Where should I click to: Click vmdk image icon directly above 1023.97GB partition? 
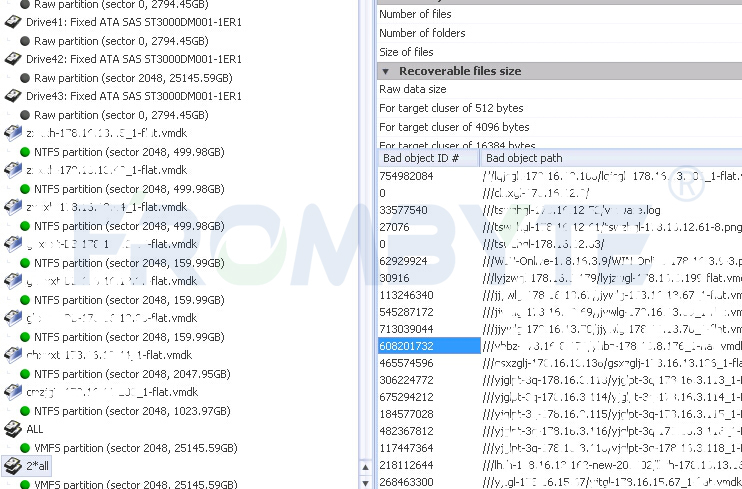tap(13, 392)
